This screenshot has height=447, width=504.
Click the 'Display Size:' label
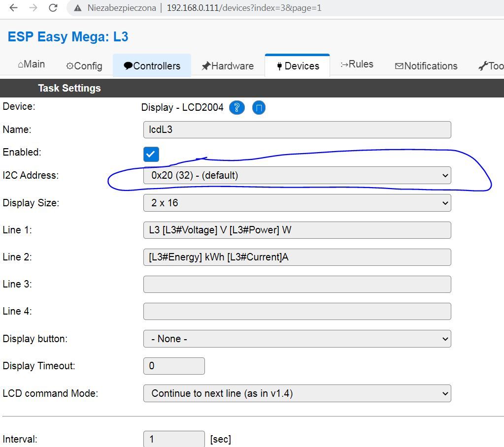tap(31, 203)
